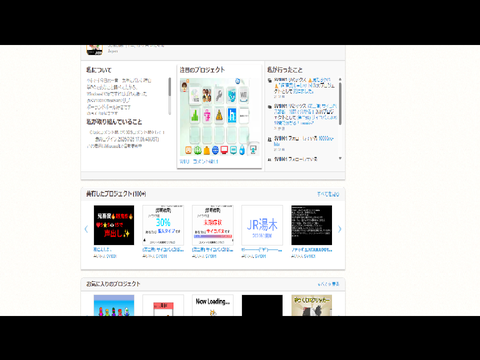Click the 注目のプロジェクト heading
Image resolution: width=480 pixels, height=360 pixels.
coord(202,70)
